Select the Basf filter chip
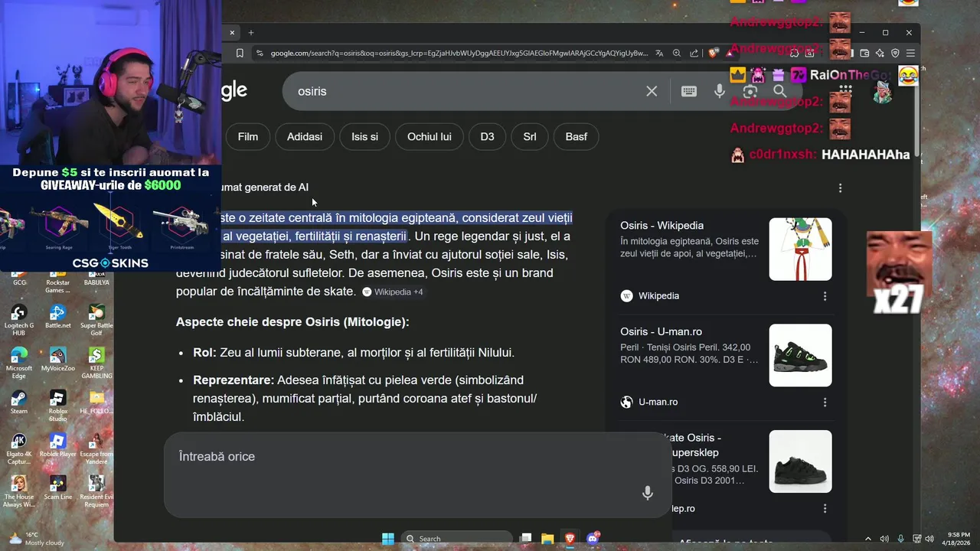The width and height of the screenshot is (980, 551). (577, 136)
